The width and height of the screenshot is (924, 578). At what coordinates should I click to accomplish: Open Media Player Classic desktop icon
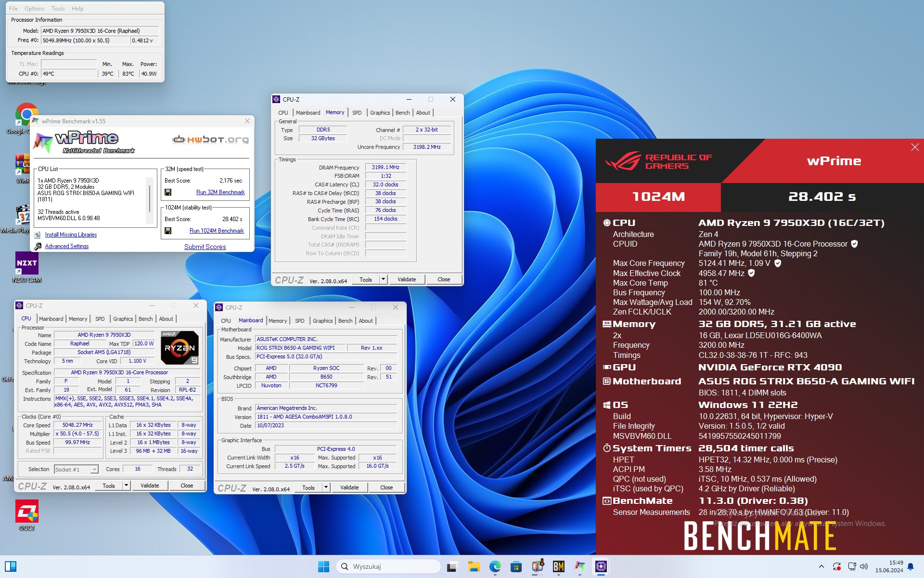click(x=22, y=215)
